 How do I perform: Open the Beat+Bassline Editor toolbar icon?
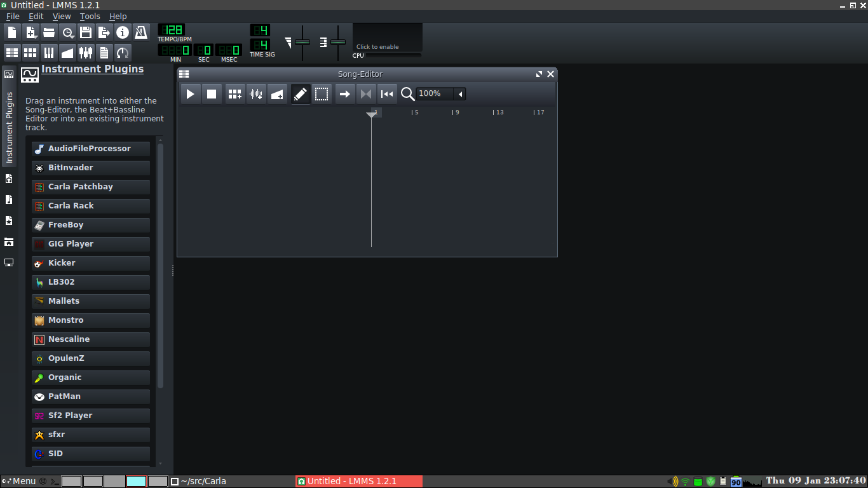click(31, 52)
